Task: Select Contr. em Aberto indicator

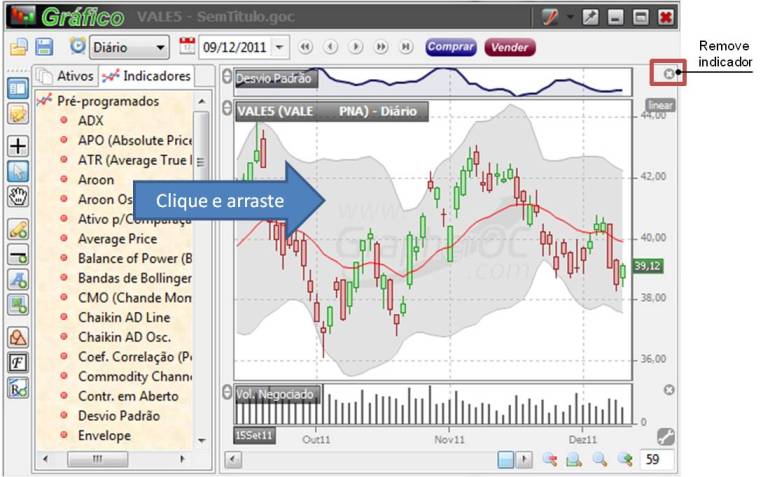Action: [128, 396]
